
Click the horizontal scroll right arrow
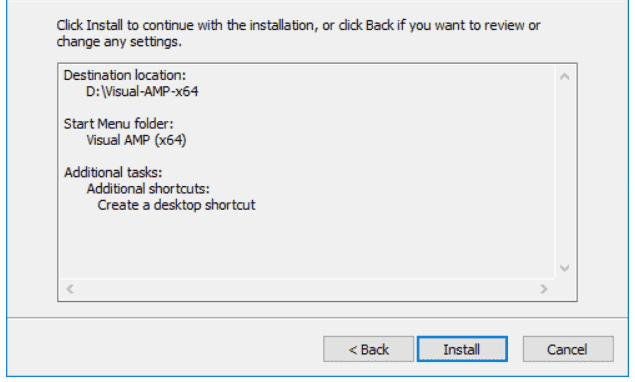543,289
